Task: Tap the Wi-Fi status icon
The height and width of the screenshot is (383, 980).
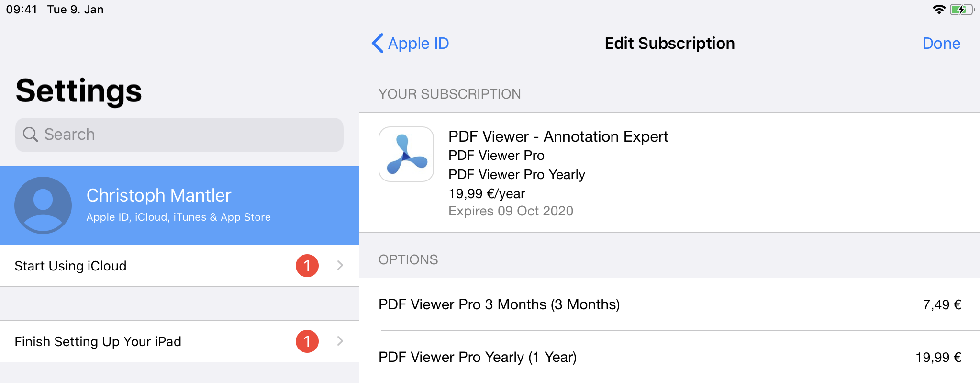Action: click(939, 10)
